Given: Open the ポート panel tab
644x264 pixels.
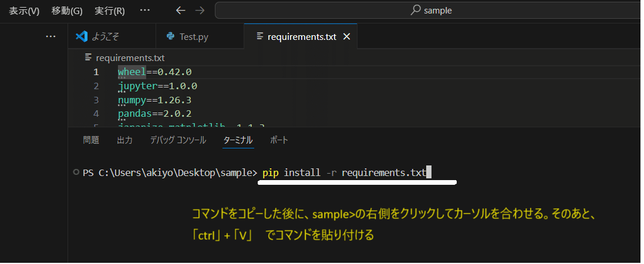Looking at the screenshot, I should tap(279, 140).
